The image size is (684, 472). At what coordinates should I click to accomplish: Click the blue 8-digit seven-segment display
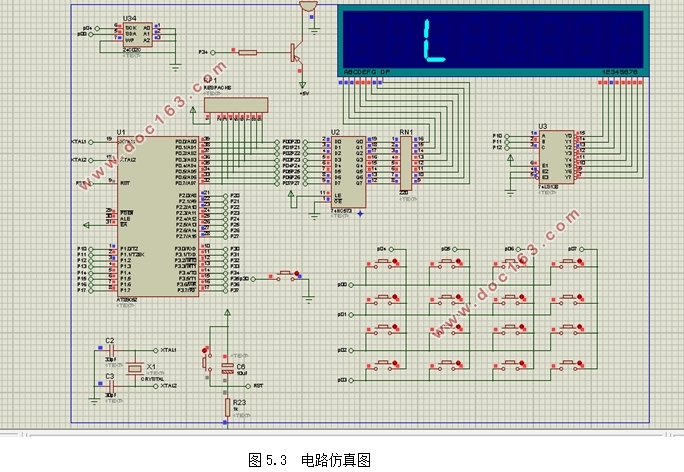pos(493,41)
